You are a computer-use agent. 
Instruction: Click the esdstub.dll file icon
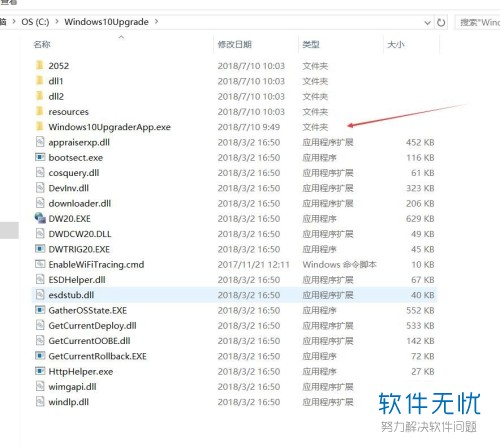(x=40, y=295)
